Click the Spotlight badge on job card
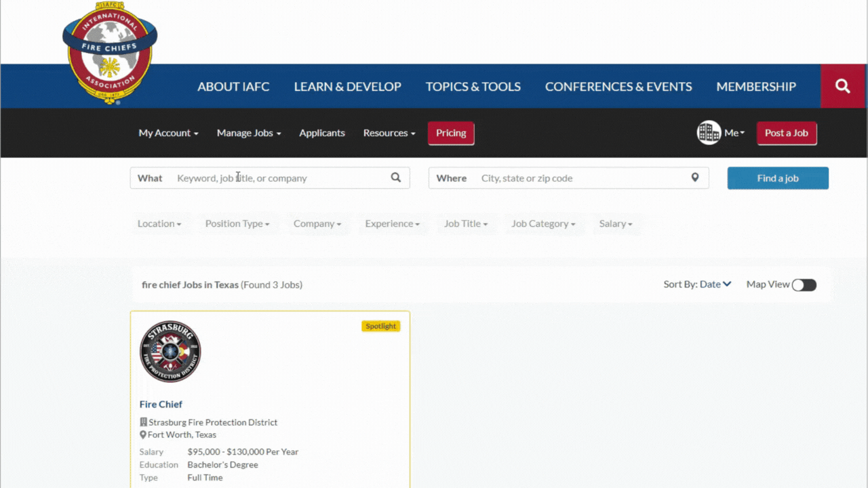This screenshot has width=868, height=488. (380, 326)
